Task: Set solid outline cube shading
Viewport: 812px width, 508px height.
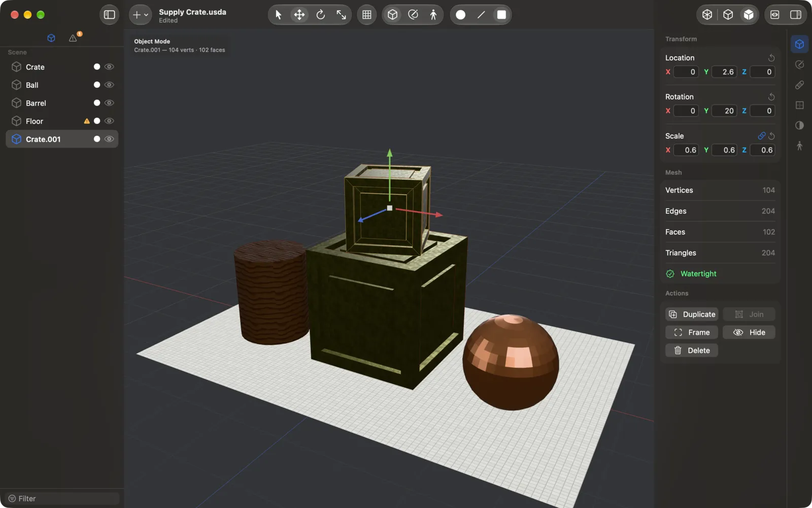Action: pyautogui.click(x=728, y=15)
